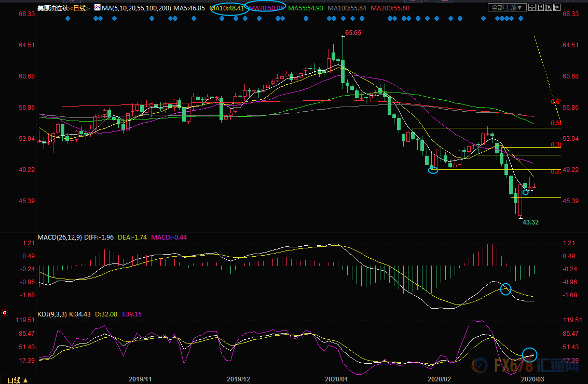Screen dimensions: 588x384
Task: Open the 全部主题 theme dropdown
Action: point(507,8)
